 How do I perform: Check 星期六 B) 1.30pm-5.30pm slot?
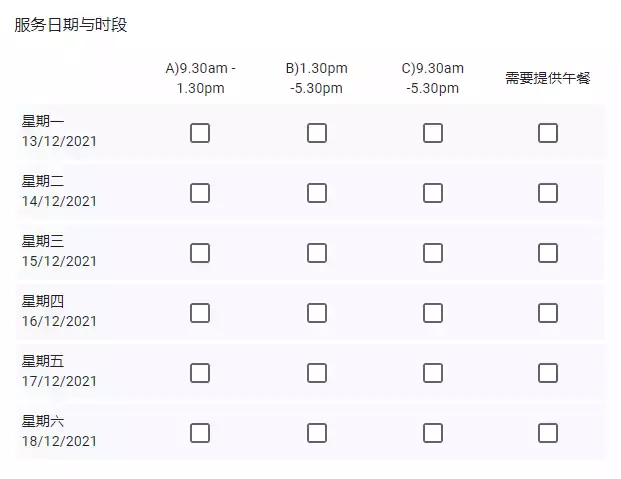point(317,433)
